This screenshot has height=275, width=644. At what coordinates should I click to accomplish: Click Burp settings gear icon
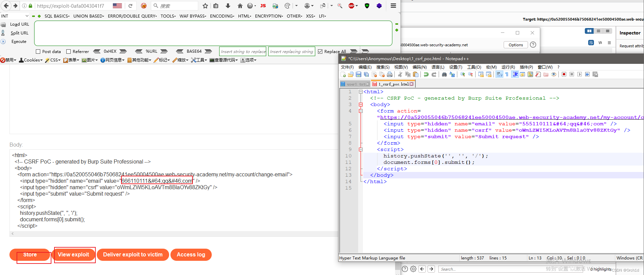(x=413, y=269)
